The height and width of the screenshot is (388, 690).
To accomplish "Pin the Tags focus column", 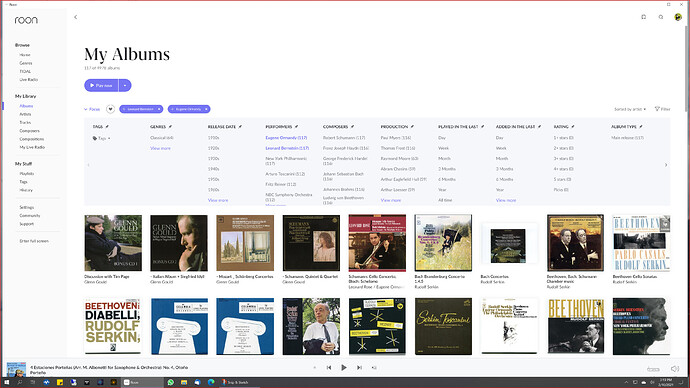I will pos(107,127).
